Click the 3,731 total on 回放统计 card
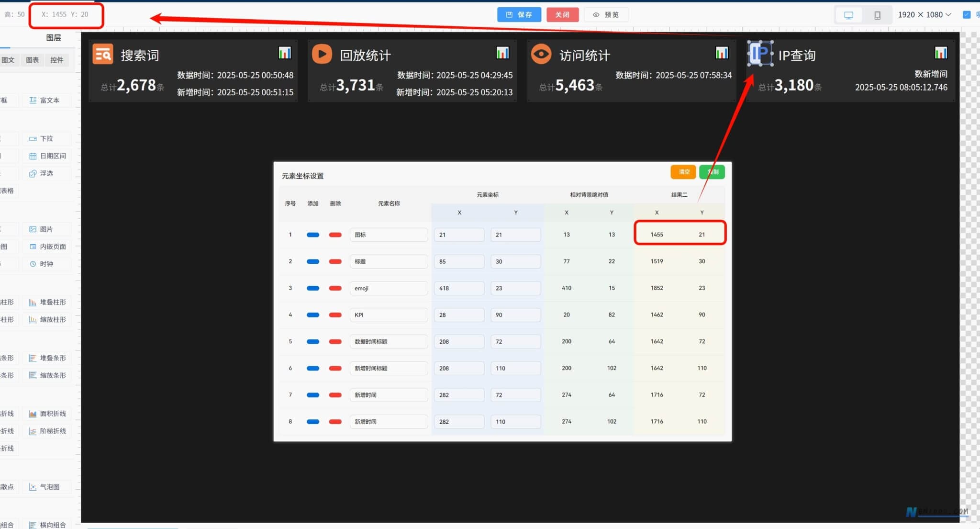The height and width of the screenshot is (529, 980). point(356,85)
